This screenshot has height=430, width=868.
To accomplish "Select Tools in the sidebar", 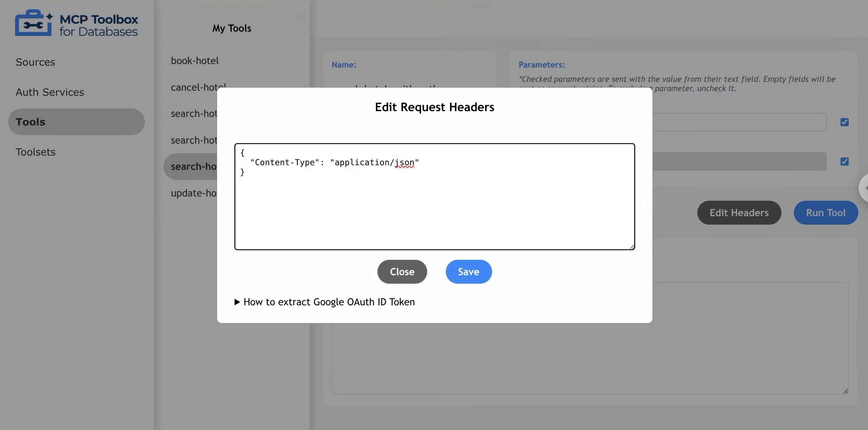I will [30, 122].
